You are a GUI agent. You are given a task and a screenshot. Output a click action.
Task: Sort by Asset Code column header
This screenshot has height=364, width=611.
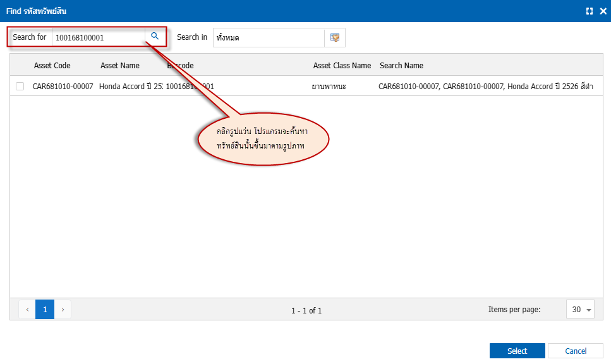(52, 66)
